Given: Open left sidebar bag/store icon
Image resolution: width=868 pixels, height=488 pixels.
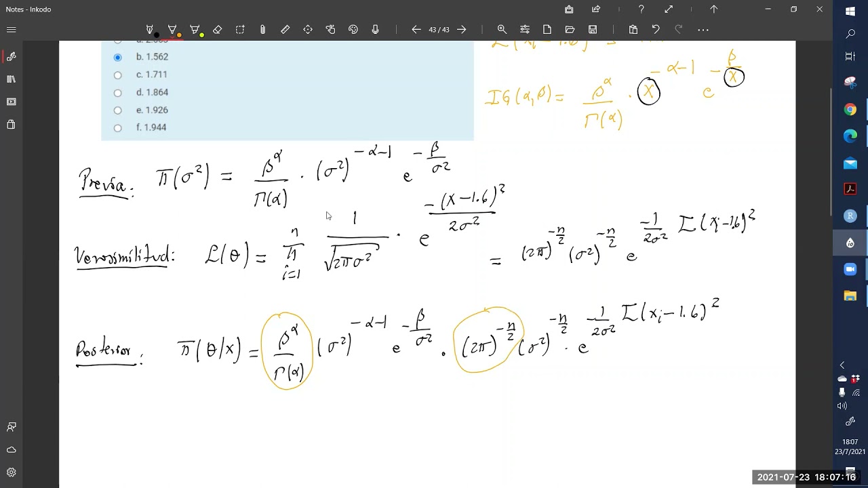Looking at the screenshot, I should (11, 125).
